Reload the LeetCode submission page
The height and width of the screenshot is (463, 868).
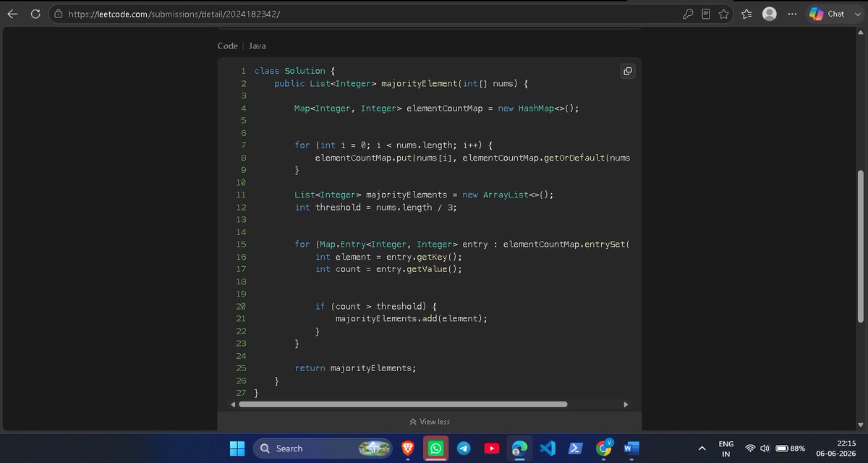point(35,14)
